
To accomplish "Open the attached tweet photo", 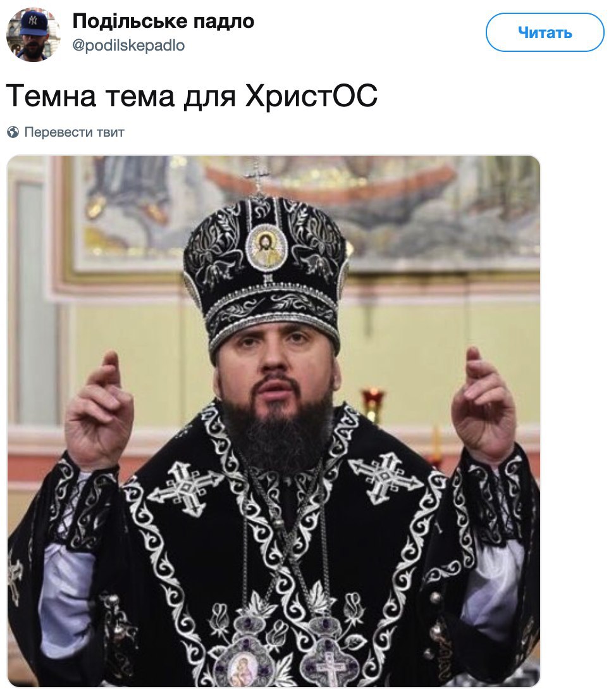I will point(274,421).
